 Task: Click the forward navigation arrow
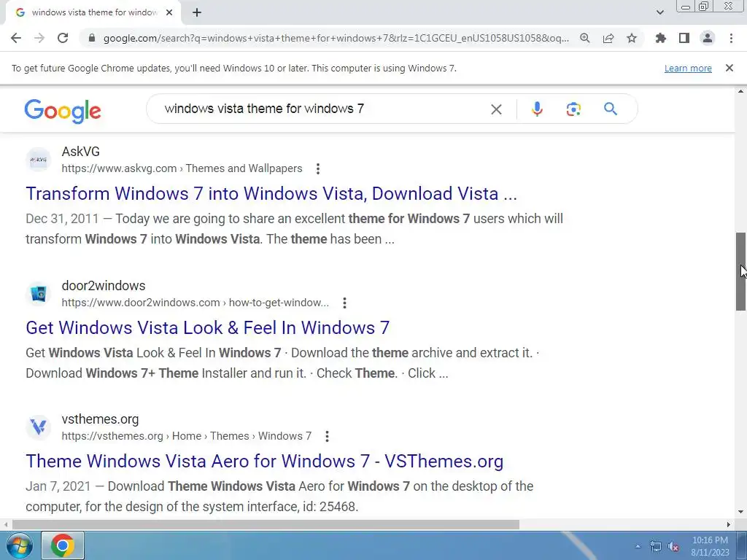39,38
